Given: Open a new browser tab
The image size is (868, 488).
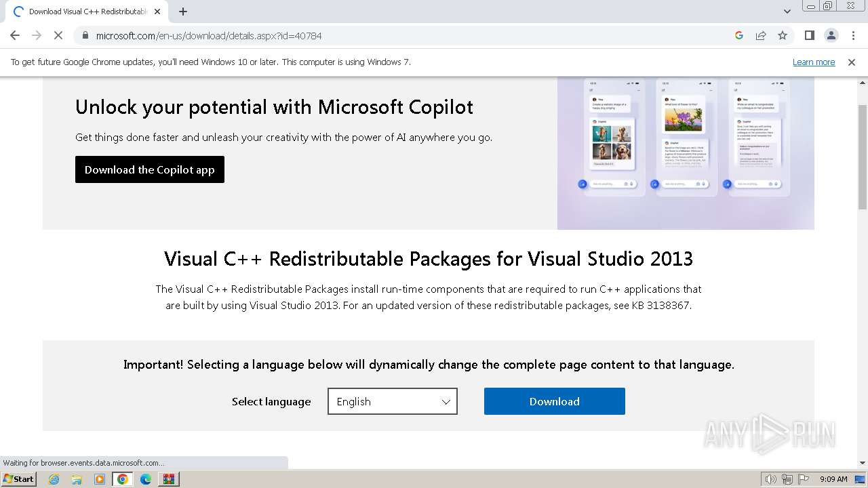Looking at the screenshot, I should click(183, 12).
